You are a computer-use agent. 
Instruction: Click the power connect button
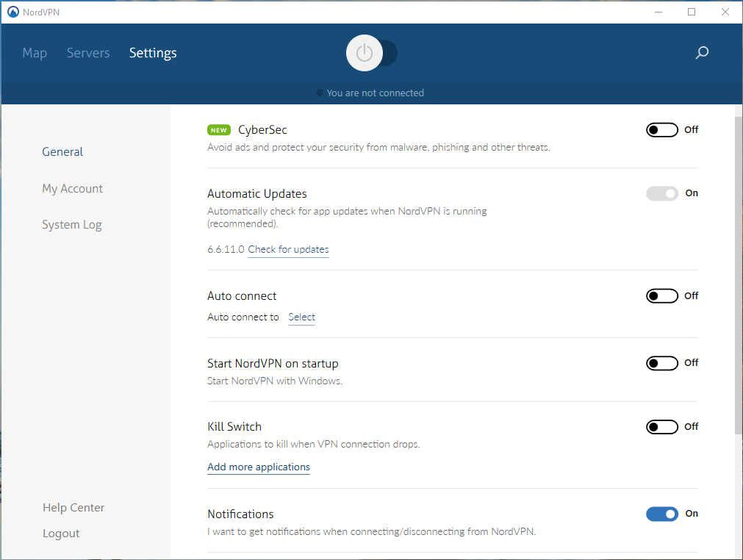pyautogui.click(x=365, y=53)
